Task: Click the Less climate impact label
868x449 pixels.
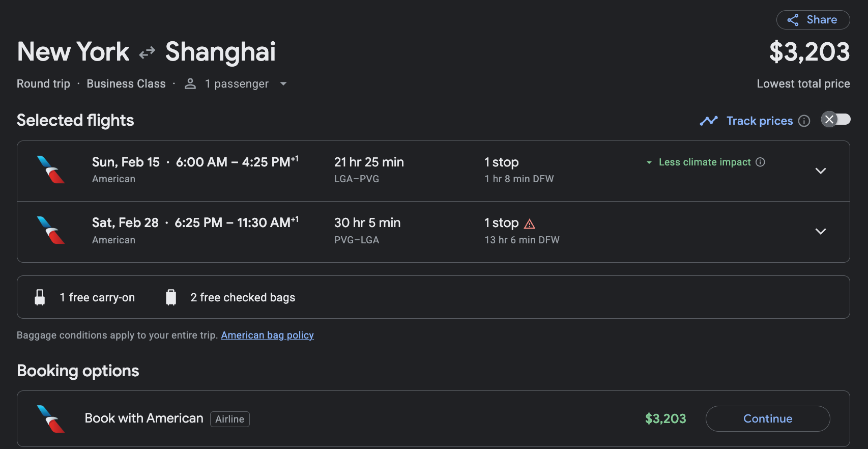Action: [704, 162]
